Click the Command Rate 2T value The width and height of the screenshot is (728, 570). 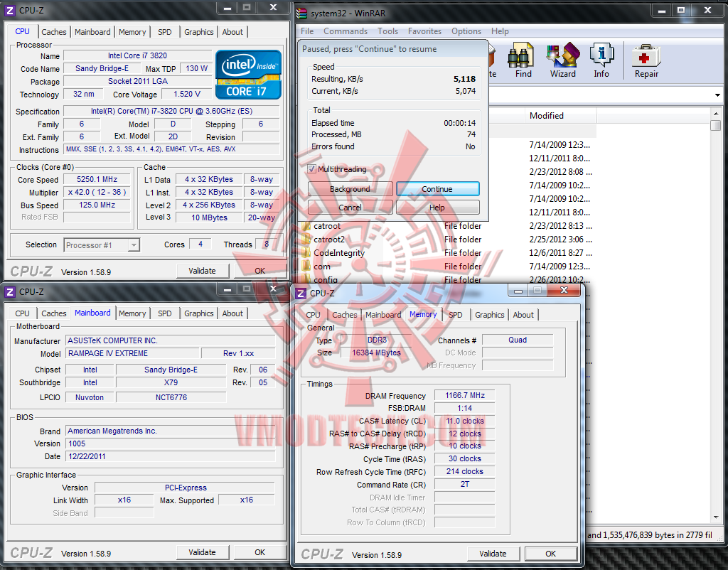click(465, 484)
